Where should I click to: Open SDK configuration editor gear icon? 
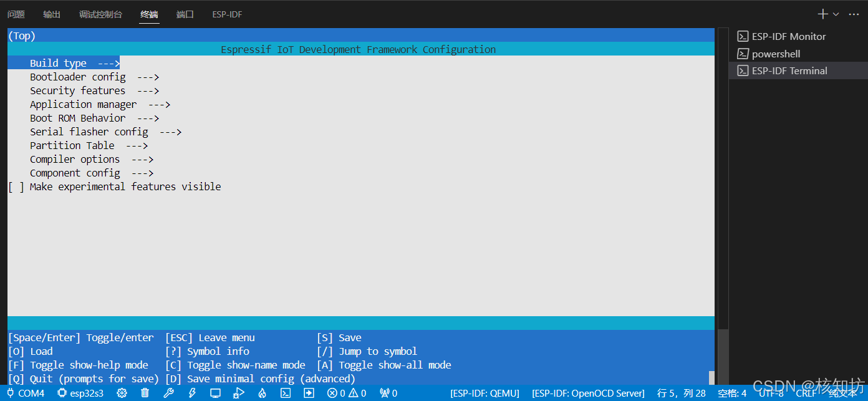[122, 393]
